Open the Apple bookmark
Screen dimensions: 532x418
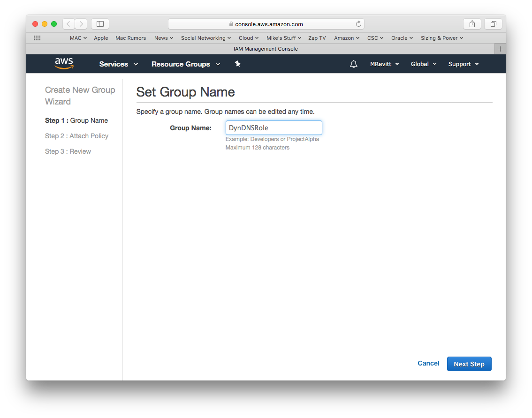click(101, 38)
